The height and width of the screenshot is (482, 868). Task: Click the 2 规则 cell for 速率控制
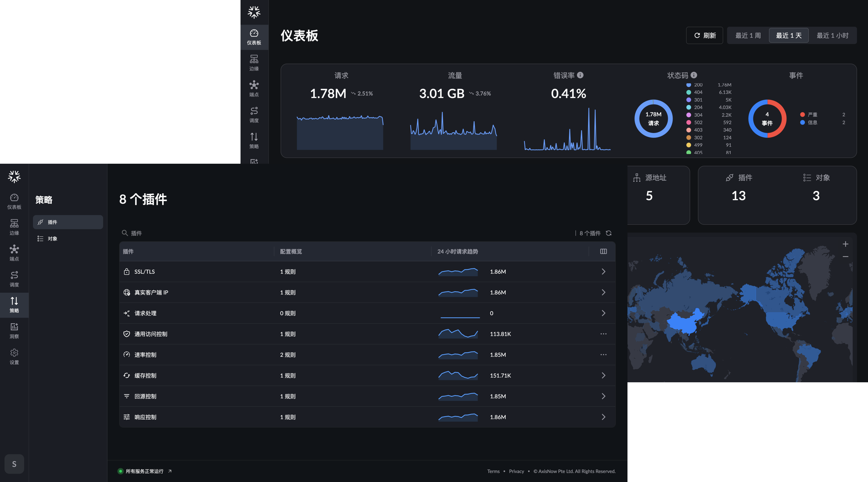coord(288,355)
